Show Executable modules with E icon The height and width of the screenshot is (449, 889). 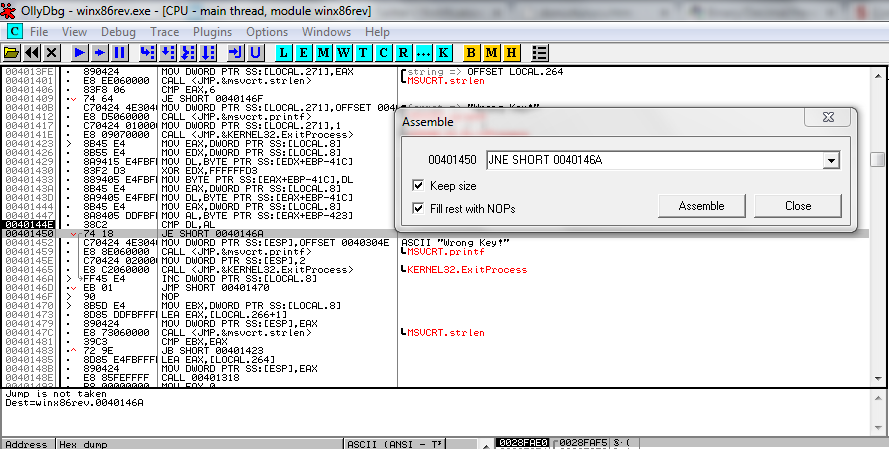(x=303, y=53)
